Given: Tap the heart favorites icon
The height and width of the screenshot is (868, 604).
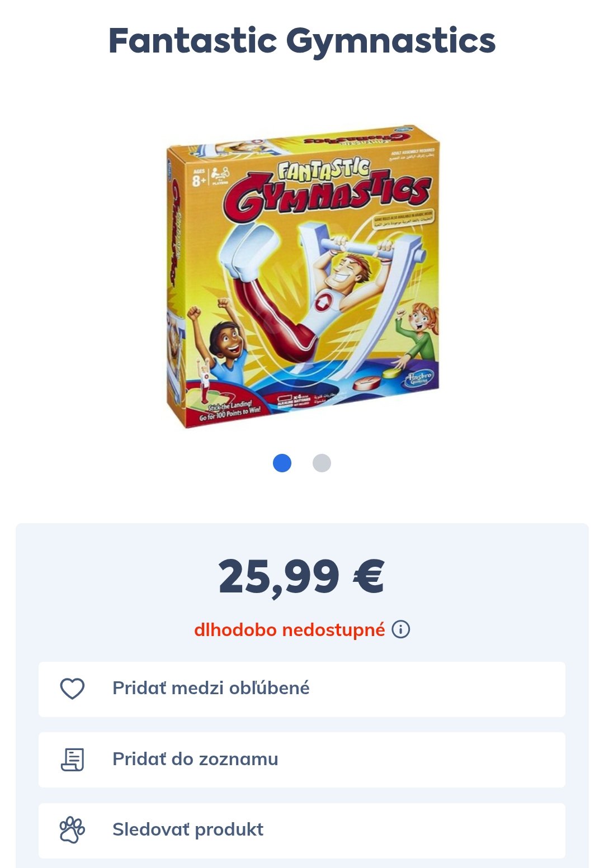Looking at the screenshot, I should click(72, 689).
